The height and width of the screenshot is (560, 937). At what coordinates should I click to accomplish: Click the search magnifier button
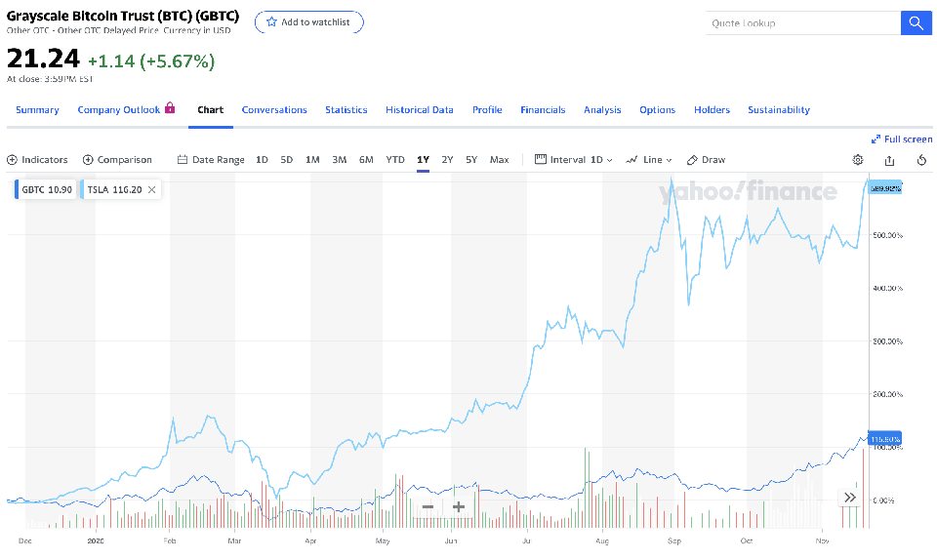coord(916,23)
